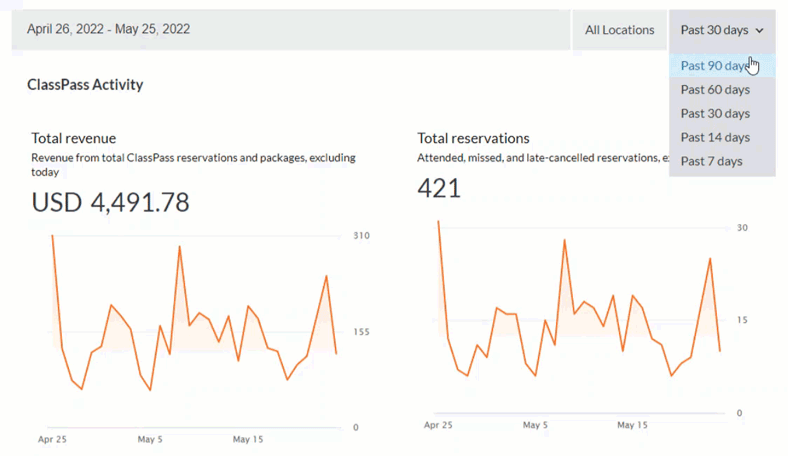Open the All Locations filter
This screenshot has height=456, width=788.
[619, 30]
